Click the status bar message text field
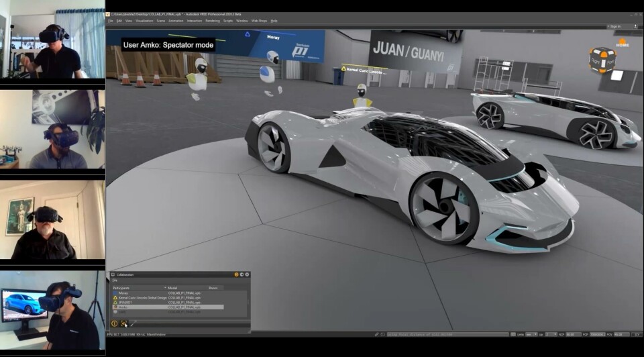This screenshot has width=644, height=357. [447, 334]
